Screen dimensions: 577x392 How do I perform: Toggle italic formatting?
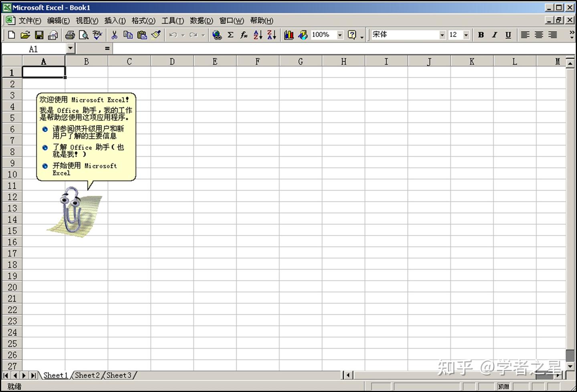coord(494,35)
